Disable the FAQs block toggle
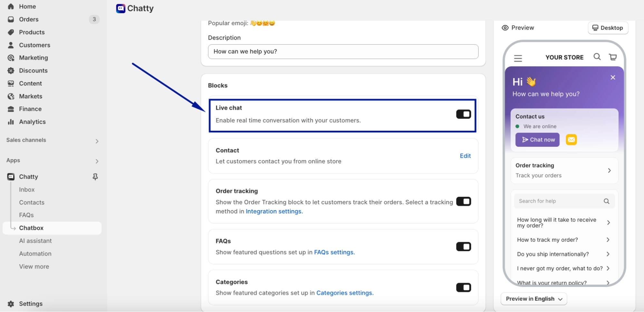The height and width of the screenshot is (312, 644). [x=463, y=246]
